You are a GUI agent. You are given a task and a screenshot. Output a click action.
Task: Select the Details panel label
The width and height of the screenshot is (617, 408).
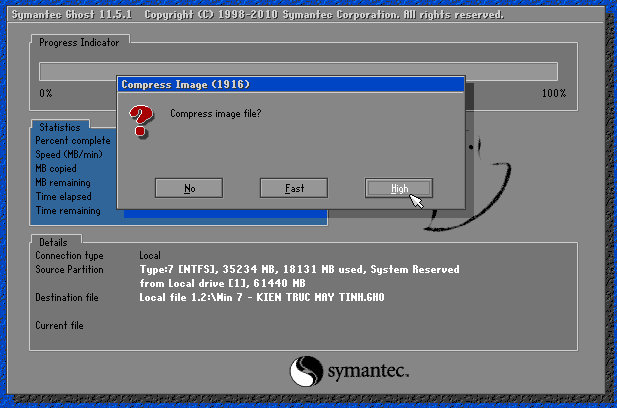pos(54,242)
